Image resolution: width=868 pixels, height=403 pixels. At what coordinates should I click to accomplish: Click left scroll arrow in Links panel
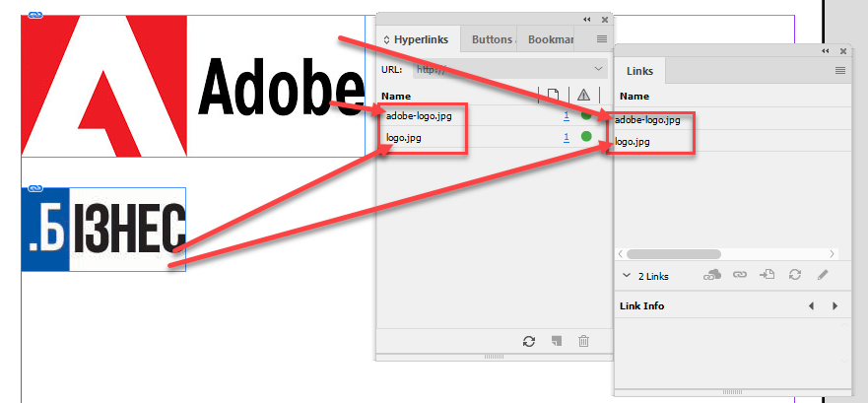point(621,254)
